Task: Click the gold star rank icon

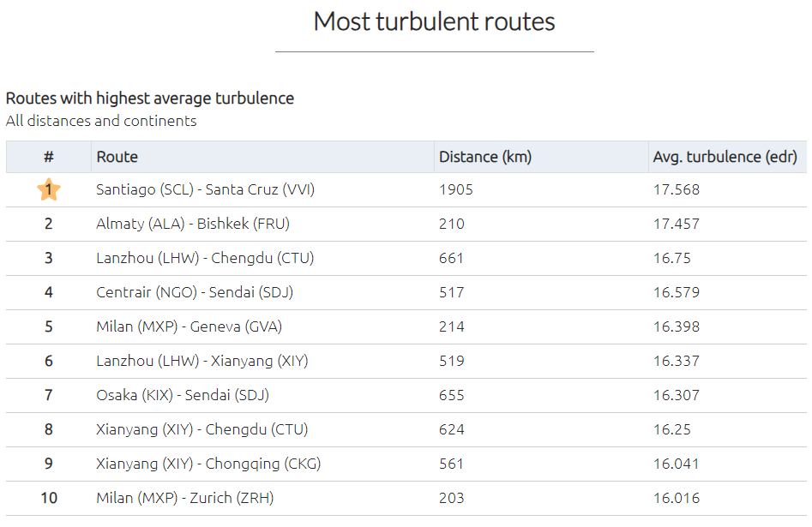Action: pos(49,189)
